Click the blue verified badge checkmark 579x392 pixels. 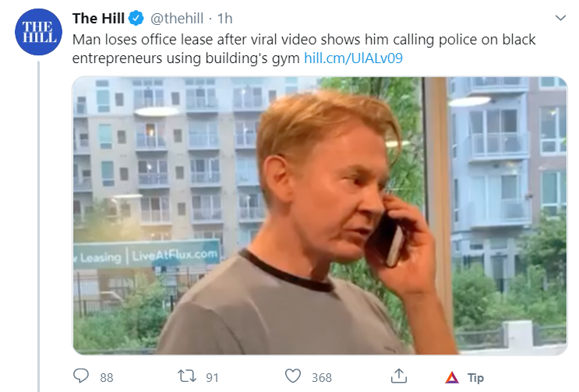pyautogui.click(x=136, y=19)
